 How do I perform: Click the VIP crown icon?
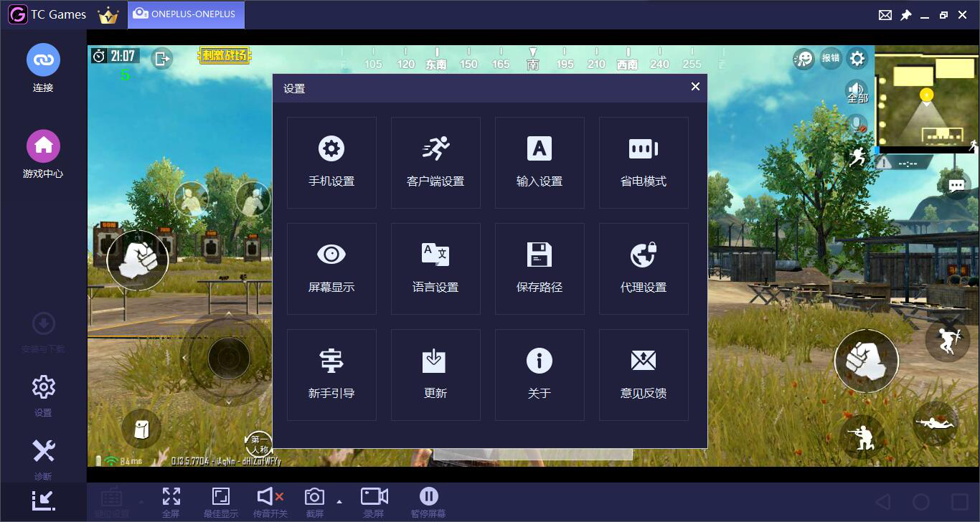click(x=108, y=15)
